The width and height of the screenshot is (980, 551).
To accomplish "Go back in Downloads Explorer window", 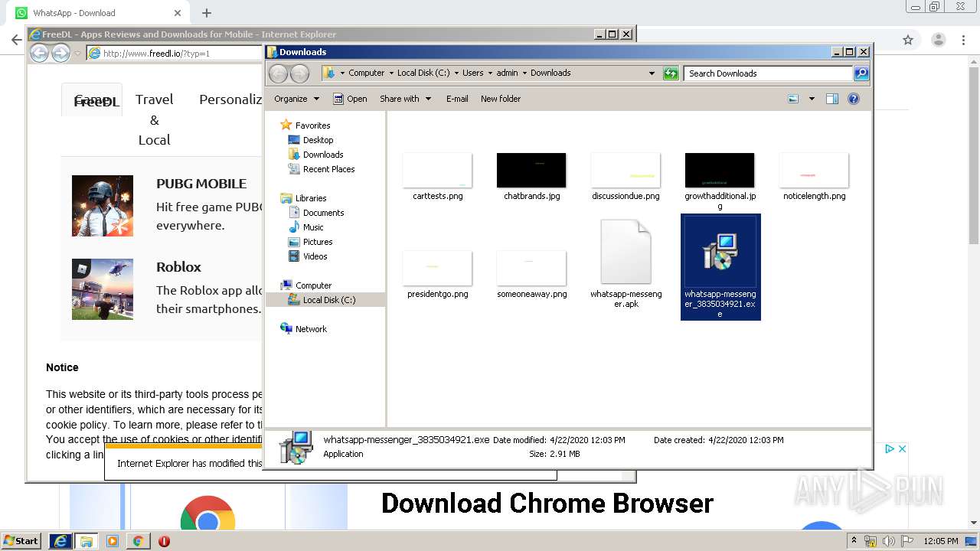I will (x=279, y=73).
